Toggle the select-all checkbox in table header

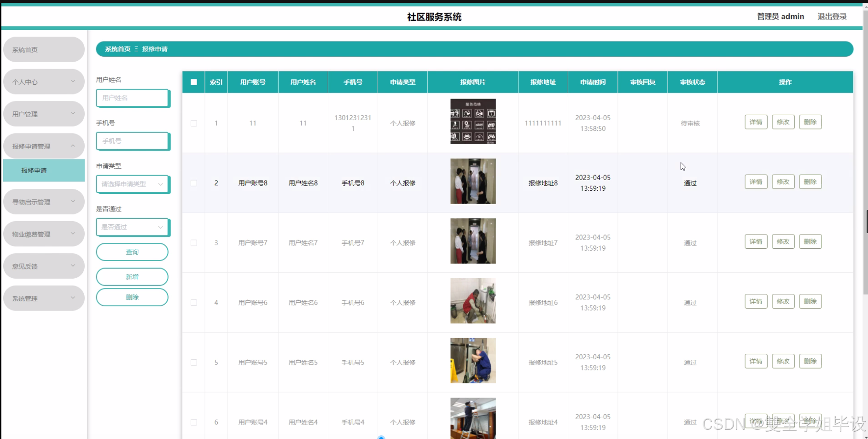click(193, 82)
